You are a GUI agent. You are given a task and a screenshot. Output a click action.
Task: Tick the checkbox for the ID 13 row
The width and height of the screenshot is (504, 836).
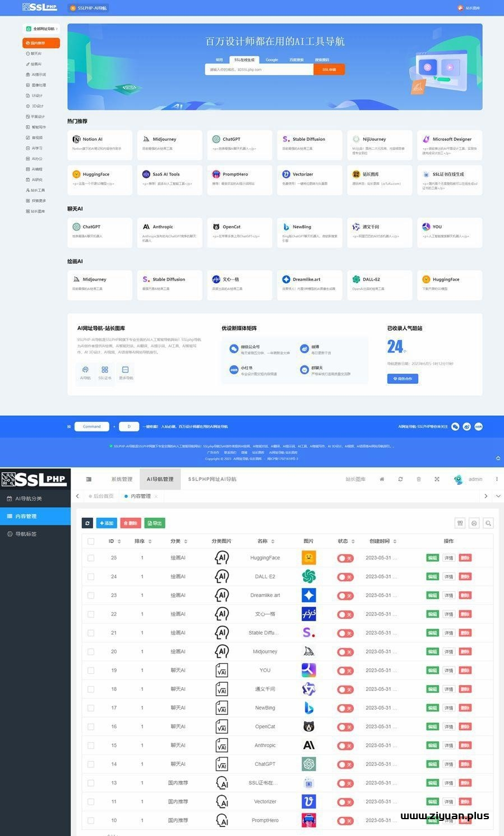91,783
